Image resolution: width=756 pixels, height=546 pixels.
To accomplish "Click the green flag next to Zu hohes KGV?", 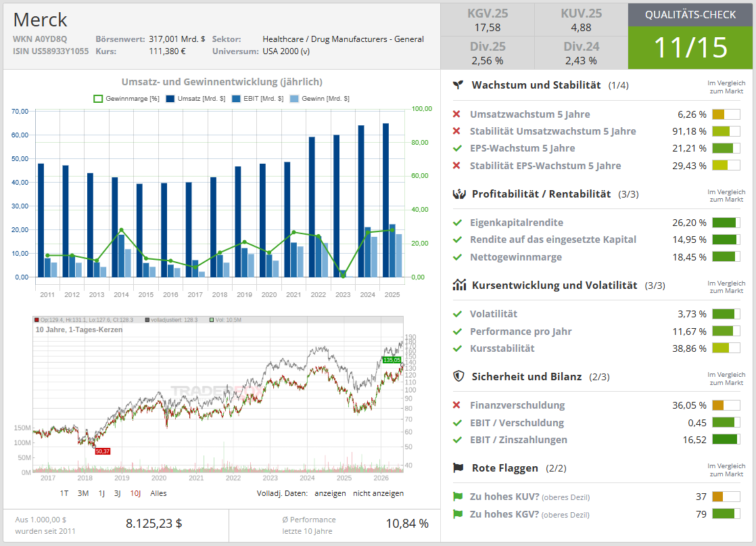I will 458,514.
